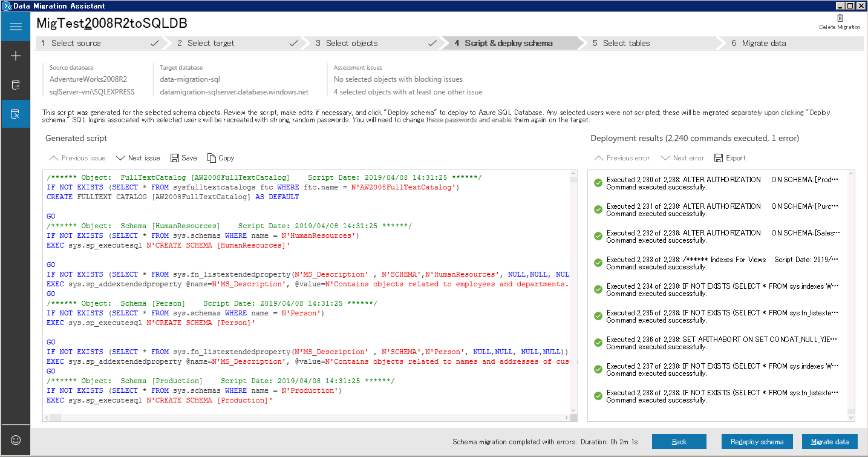Click the CREATE SCHEMA [HumanResources] script line

click(168, 245)
